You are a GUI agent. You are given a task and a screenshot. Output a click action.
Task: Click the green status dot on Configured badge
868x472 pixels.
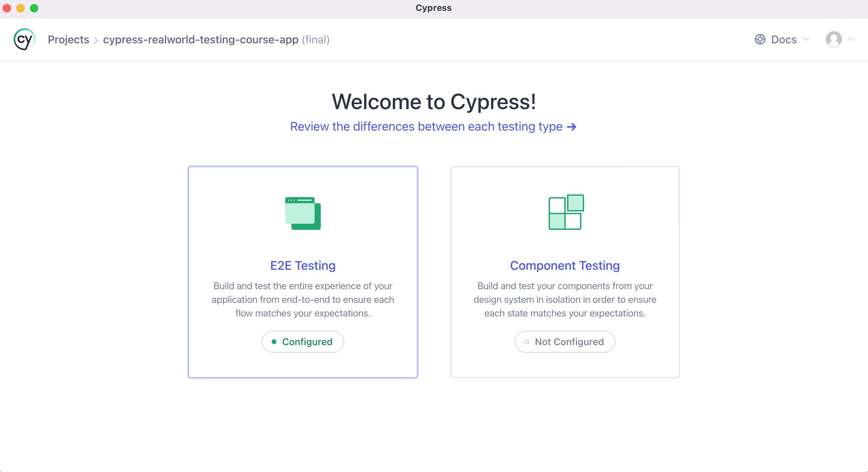tap(274, 341)
